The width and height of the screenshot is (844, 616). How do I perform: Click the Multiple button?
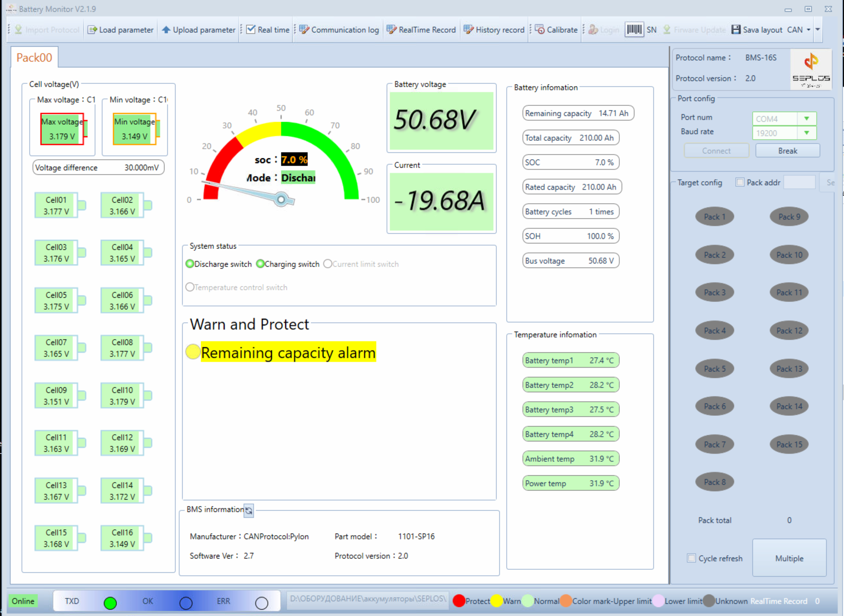(789, 558)
